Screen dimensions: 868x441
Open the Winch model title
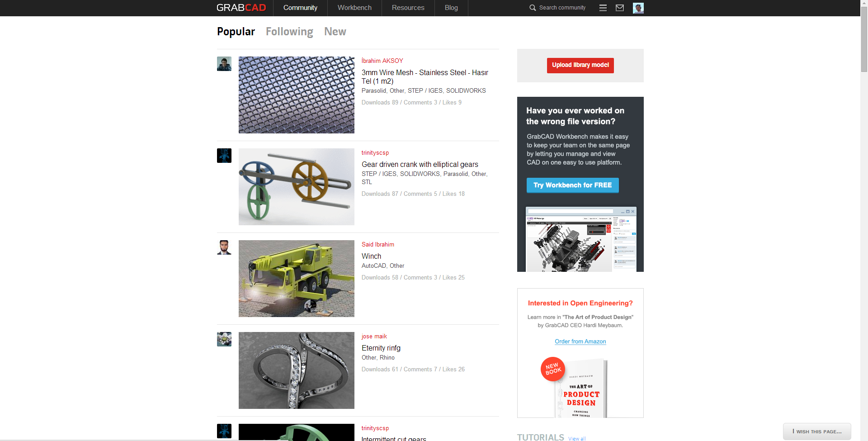(x=371, y=256)
